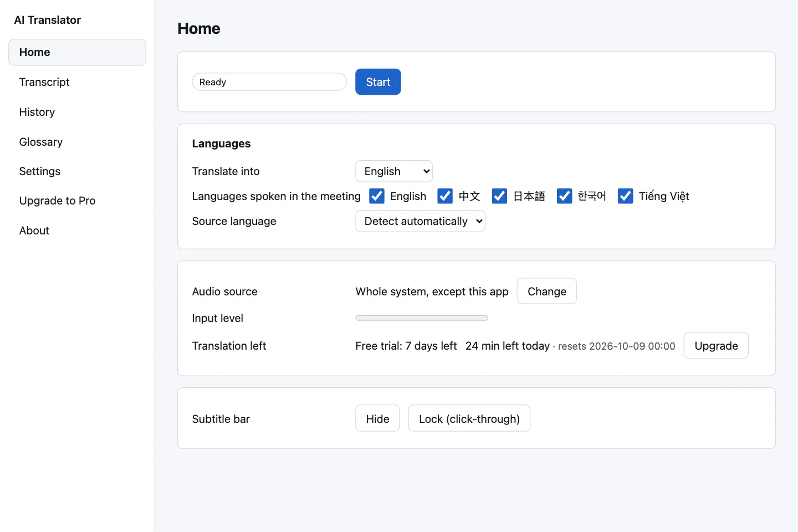Screen dimensions: 798x532
Task: Uncheck the Tiếng Việt checkbox
Action: click(625, 196)
